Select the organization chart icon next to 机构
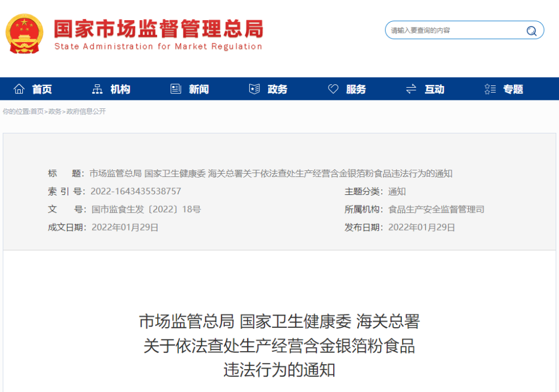Image resolution: width=559 pixels, height=392 pixels. [97, 88]
